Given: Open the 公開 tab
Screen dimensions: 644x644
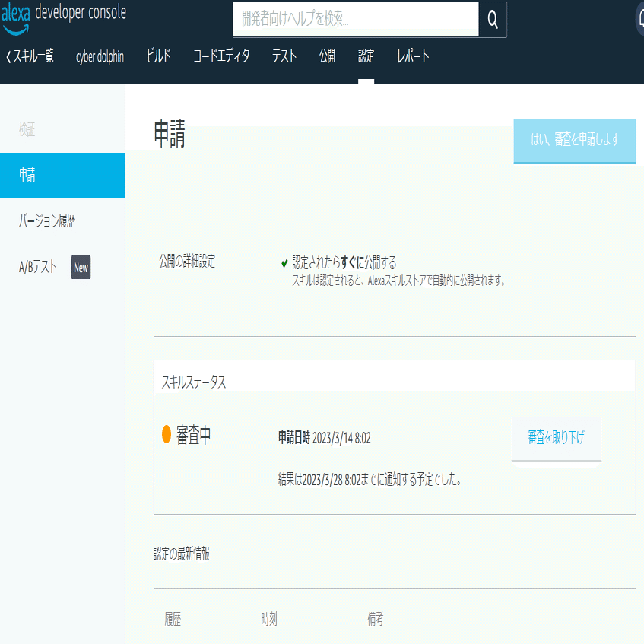Looking at the screenshot, I should (x=327, y=56).
